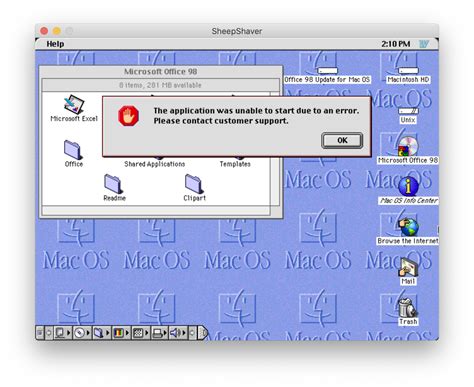Open the printer selector control strip module
Viewport: 474px width, 387px height.
(160, 333)
